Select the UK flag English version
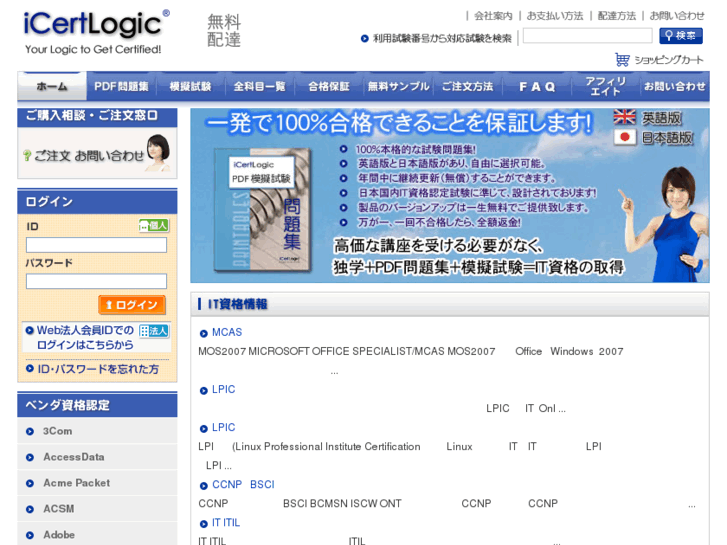The width and height of the screenshot is (727, 545). [x=624, y=117]
